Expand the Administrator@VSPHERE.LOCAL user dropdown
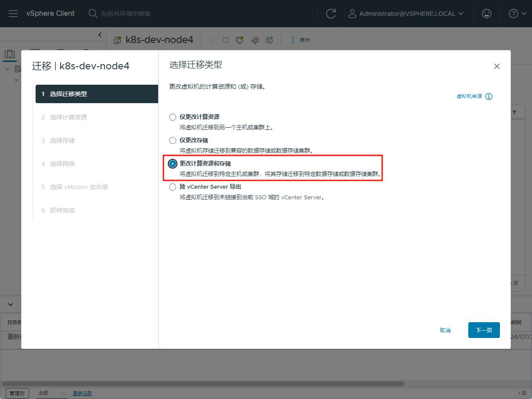This screenshot has width=532, height=399. (406, 14)
